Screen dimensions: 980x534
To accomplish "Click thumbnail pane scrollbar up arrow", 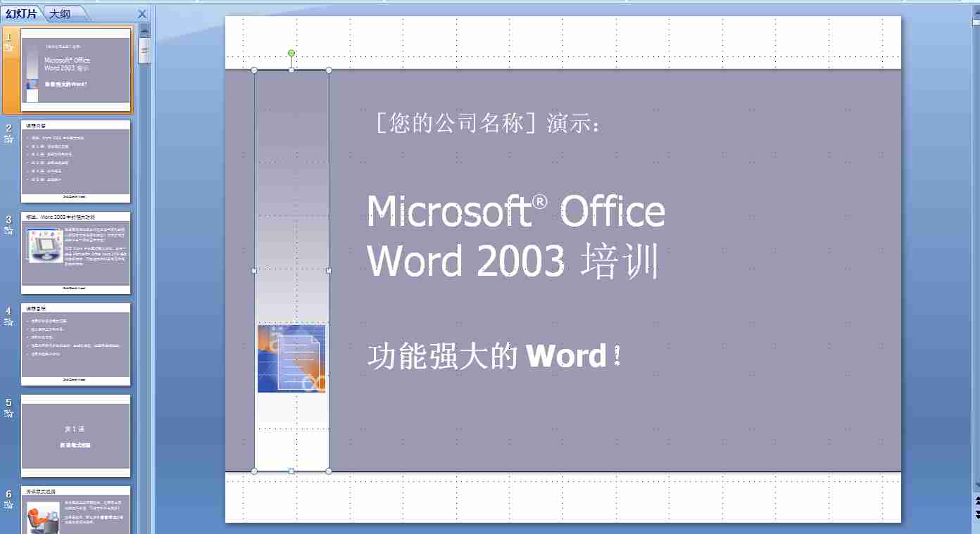I will [145, 30].
